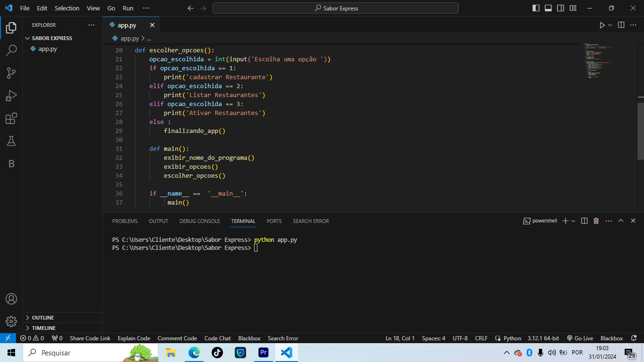Toggle secondary side bar visibility
Image resolution: width=644 pixels, height=362 pixels.
(561, 8)
